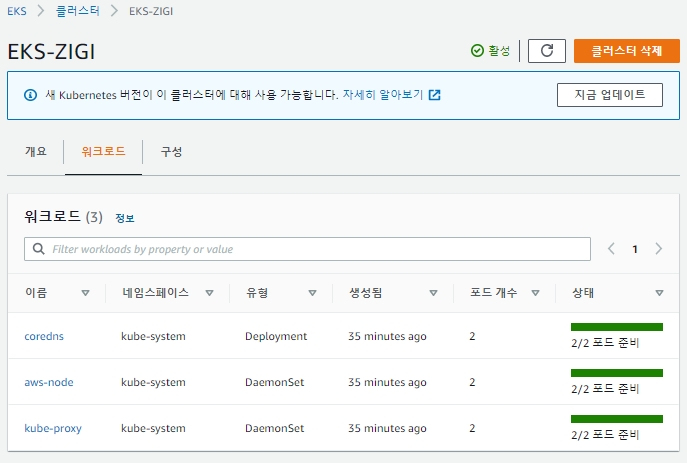The image size is (687, 463).
Task: Open the 자세히 알아보기 link
Action: (x=383, y=95)
